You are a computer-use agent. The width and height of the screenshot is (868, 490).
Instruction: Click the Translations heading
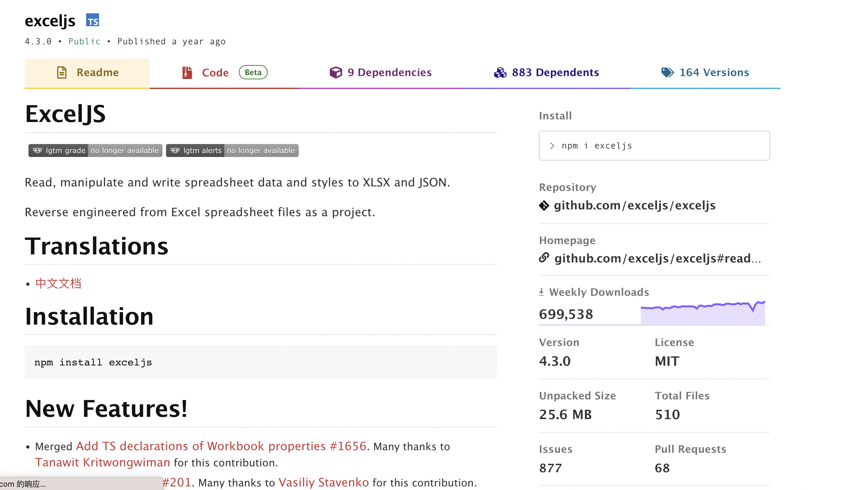coord(96,246)
